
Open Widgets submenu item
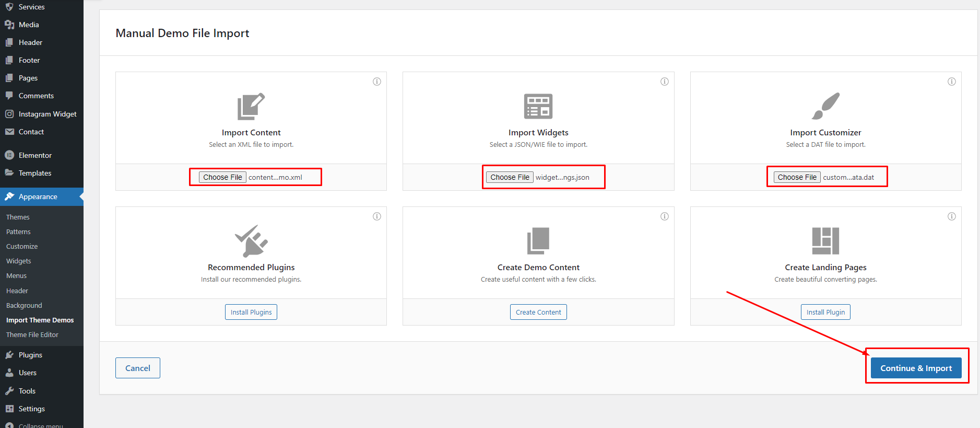click(x=19, y=261)
